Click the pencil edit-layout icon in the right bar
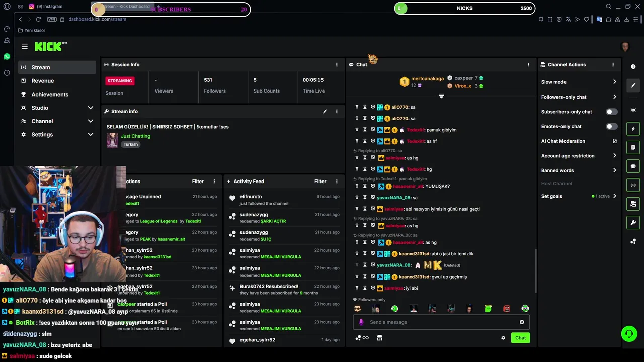The height and width of the screenshot is (362, 644). (x=633, y=85)
